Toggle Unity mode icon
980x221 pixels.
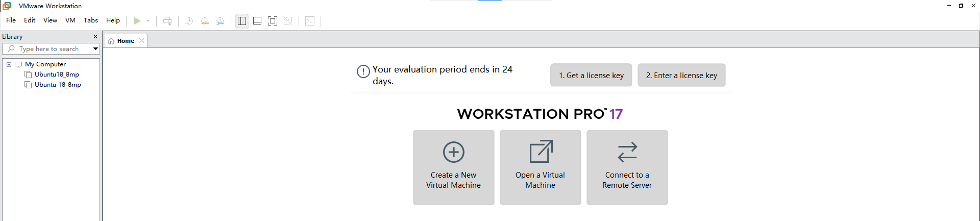pyautogui.click(x=288, y=21)
